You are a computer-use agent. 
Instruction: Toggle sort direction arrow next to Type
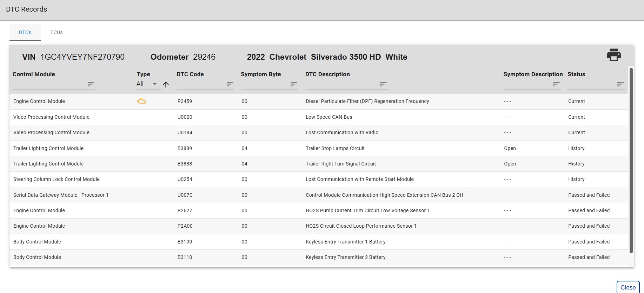pyautogui.click(x=166, y=84)
